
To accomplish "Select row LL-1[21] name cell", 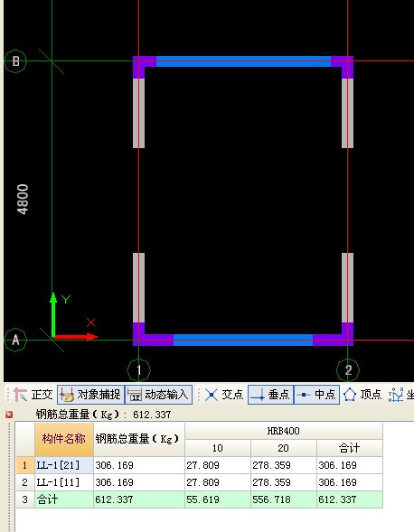I will [x=64, y=465].
